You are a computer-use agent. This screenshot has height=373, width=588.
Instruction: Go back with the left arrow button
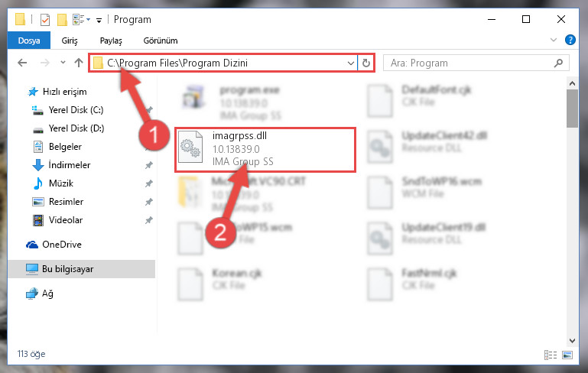coord(22,63)
